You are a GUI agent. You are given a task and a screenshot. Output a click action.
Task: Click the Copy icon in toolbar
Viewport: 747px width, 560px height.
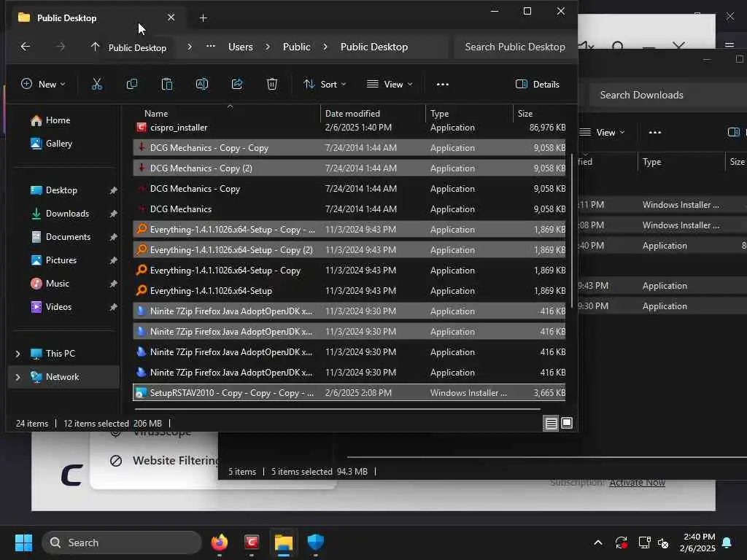pyautogui.click(x=132, y=85)
